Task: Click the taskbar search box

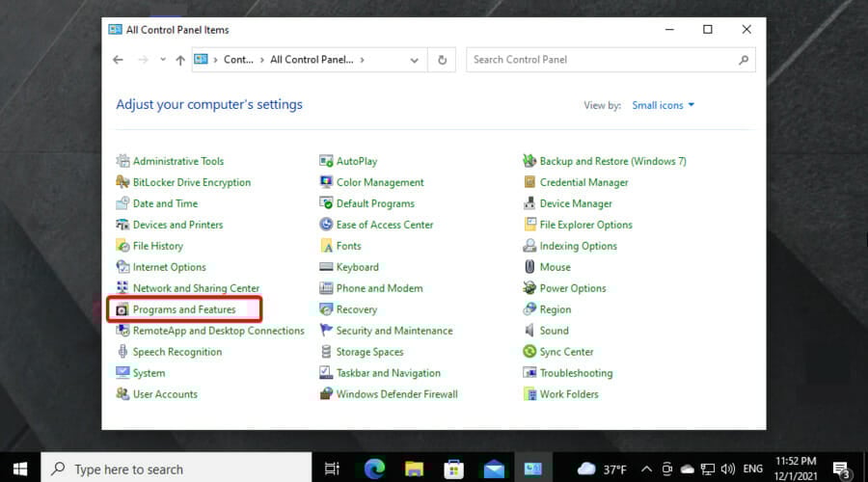Action: (176, 469)
